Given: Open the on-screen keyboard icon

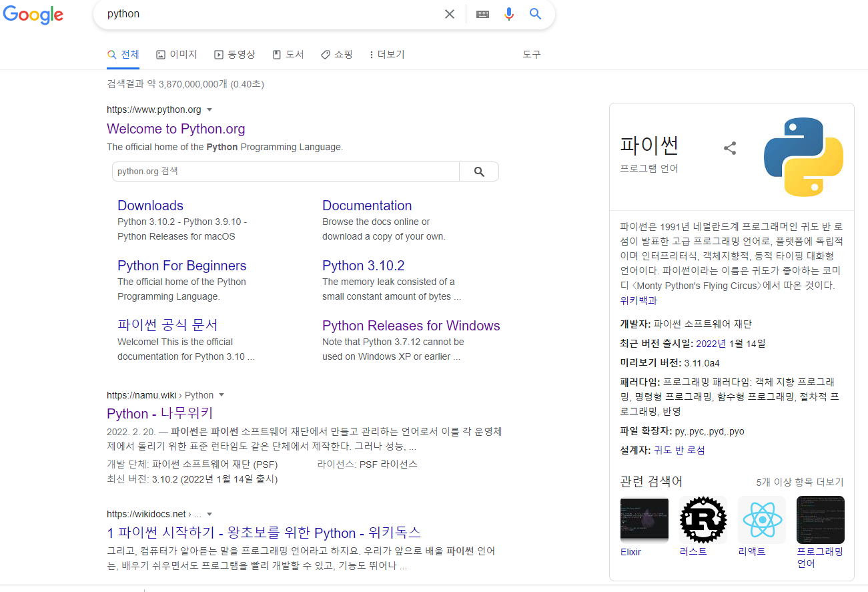Looking at the screenshot, I should point(483,14).
